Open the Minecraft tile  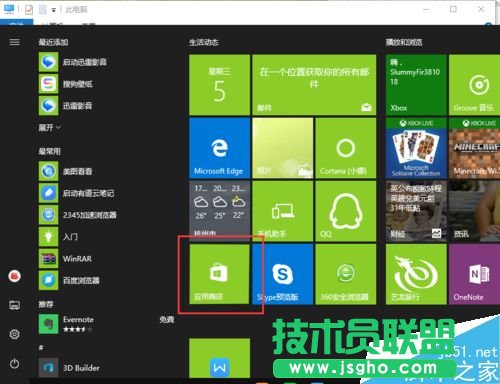[x=474, y=148]
